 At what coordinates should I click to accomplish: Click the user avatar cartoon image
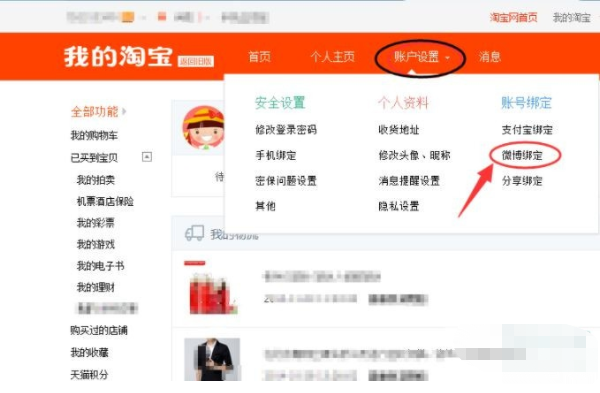click(203, 127)
